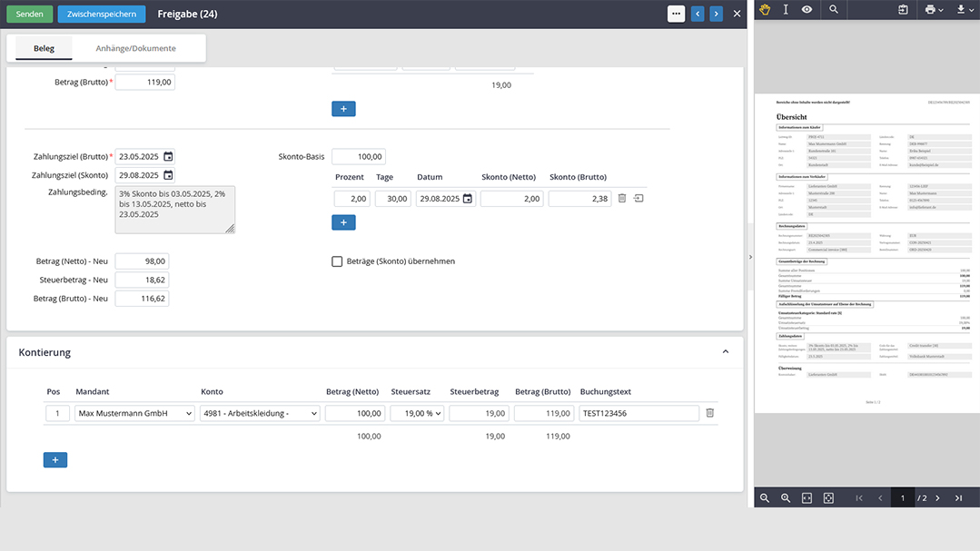Enable Beträge (Skonto) übernehmen checkbox
The image size is (980, 551).
[337, 261]
